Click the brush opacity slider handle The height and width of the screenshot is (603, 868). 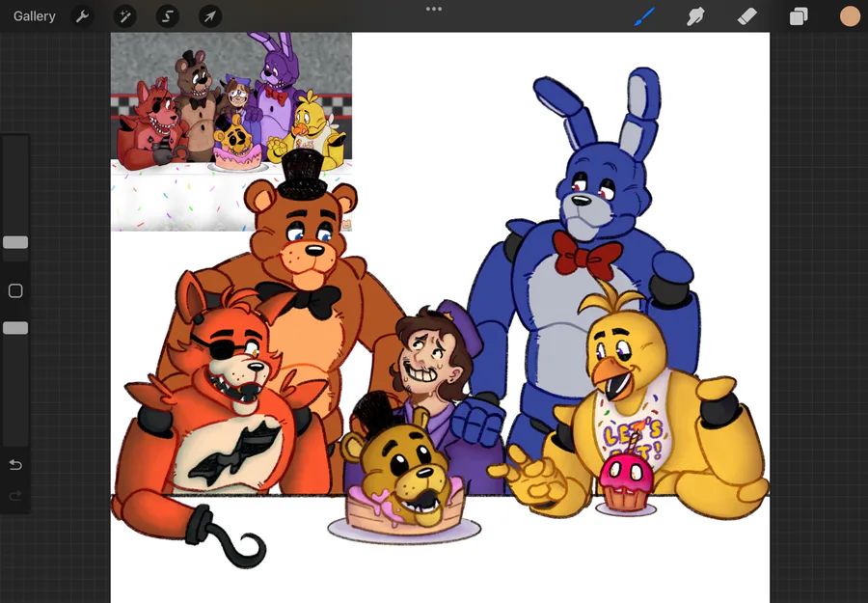pyautogui.click(x=15, y=328)
